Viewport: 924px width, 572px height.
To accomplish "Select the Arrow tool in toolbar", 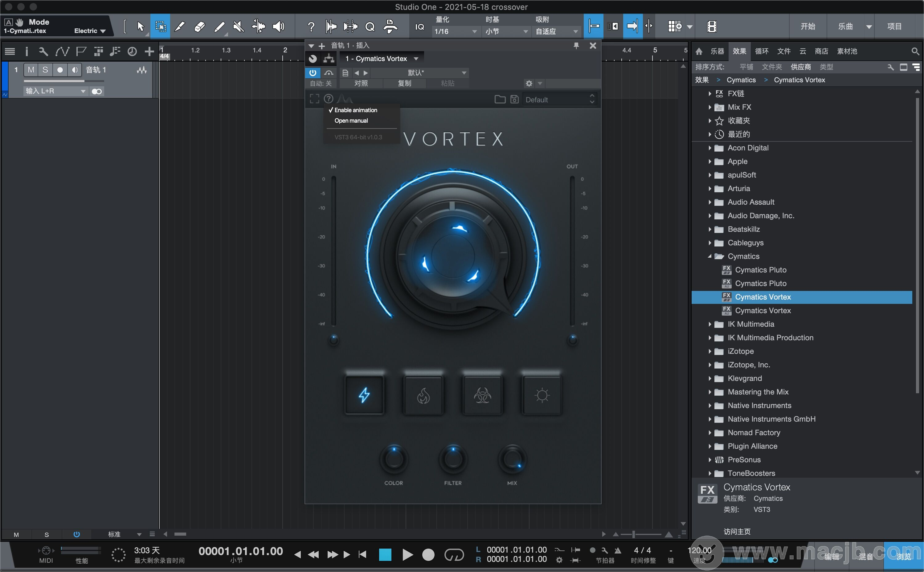I will 140,27.
